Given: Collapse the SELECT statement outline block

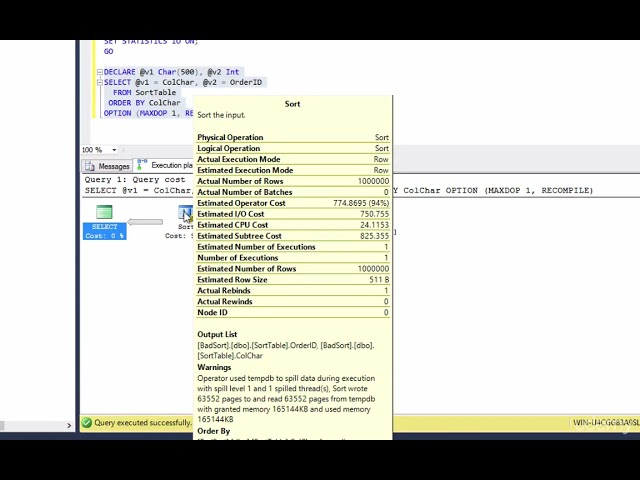Looking at the screenshot, I should pos(100,82).
